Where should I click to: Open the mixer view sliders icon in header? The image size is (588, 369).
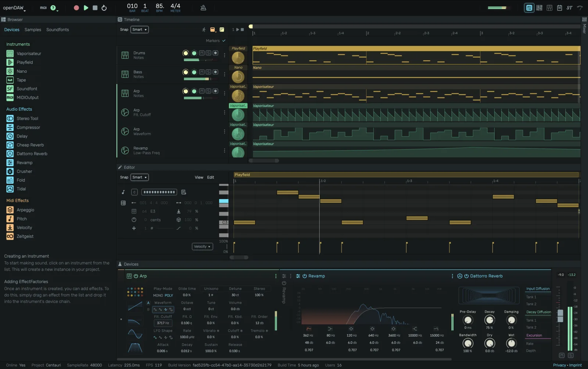[539, 8]
